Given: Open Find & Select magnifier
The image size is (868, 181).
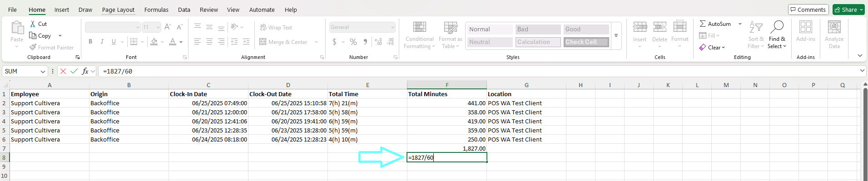Looking at the screenshot, I should (x=777, y=35).
